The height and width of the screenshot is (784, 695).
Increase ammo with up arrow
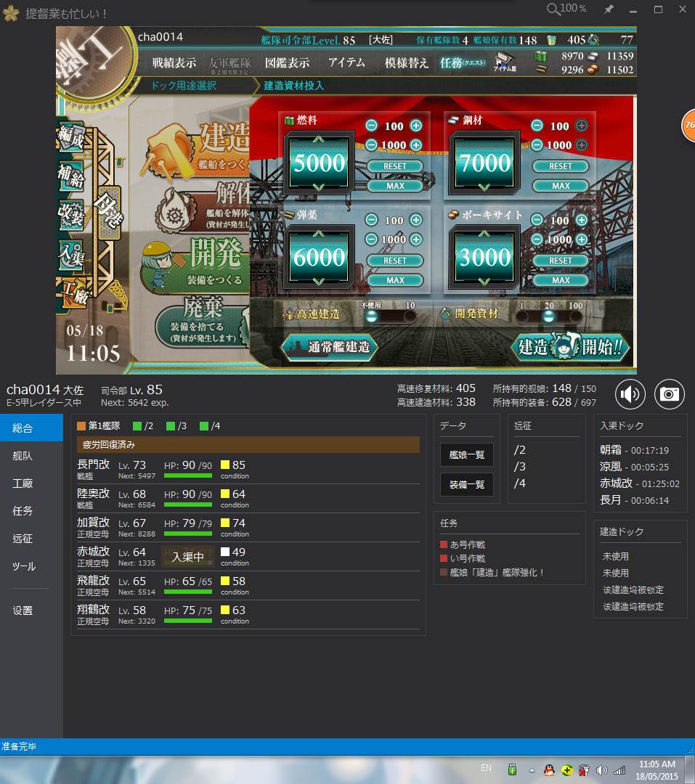point(319,234)
